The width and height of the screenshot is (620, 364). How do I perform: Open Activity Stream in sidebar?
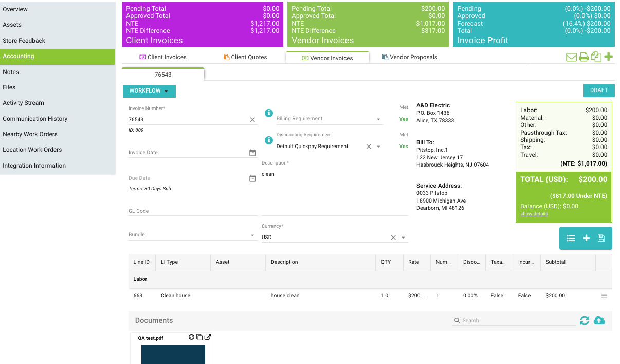click(24, 103)
